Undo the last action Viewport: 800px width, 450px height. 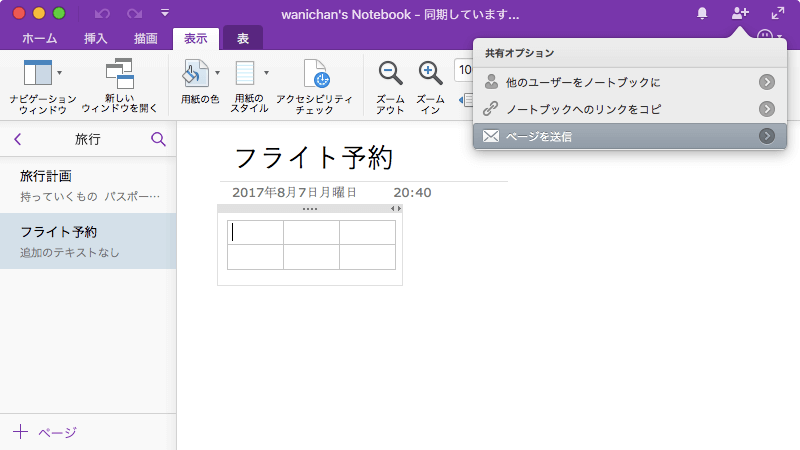click(x=102, y=14)
